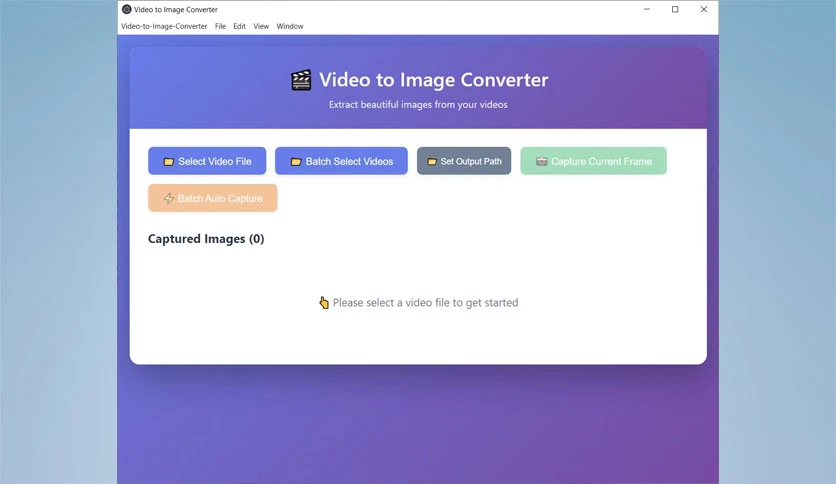Click the pointing hand icon
The width and height of the screenshot is (836, 484).
click(324, 303)
